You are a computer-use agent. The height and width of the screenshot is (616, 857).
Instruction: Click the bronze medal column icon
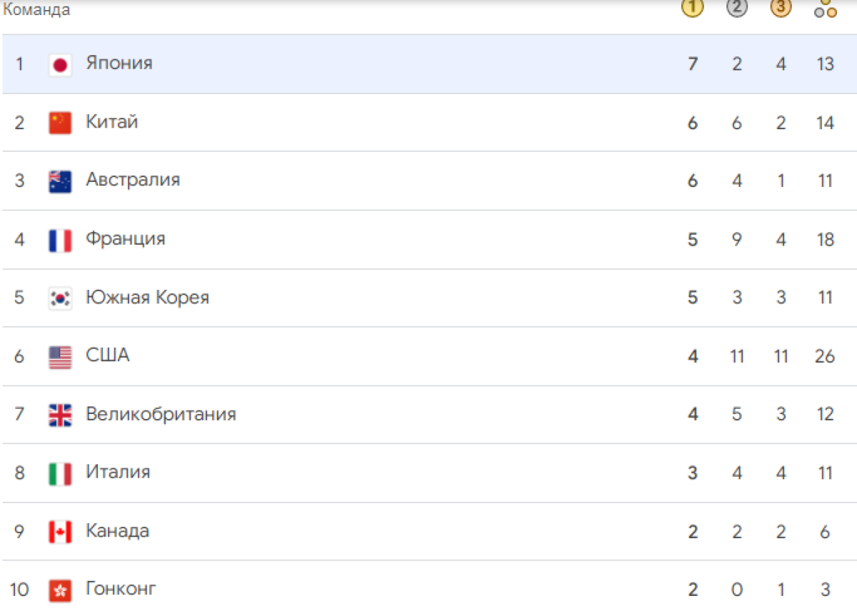(x=781, y=8)
